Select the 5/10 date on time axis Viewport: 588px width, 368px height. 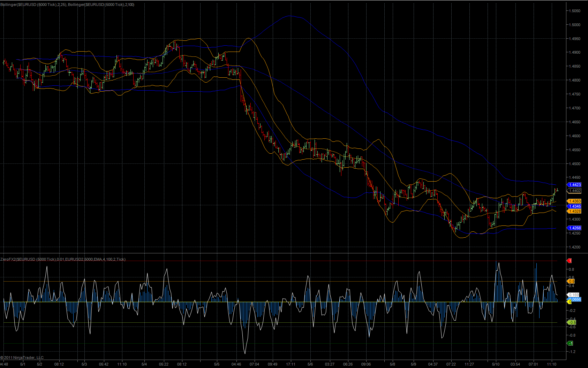coord(496,364)
